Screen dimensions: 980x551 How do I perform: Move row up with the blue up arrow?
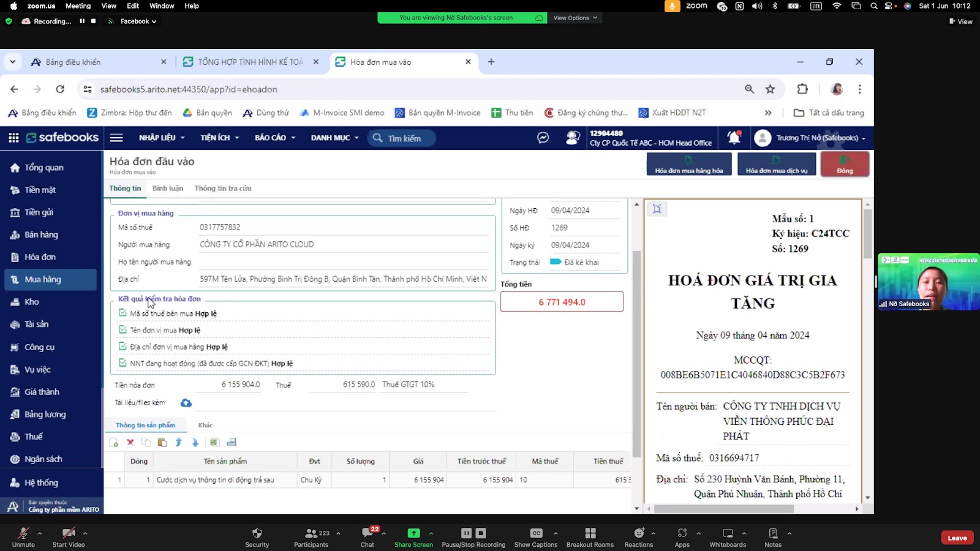coord(178,442)
